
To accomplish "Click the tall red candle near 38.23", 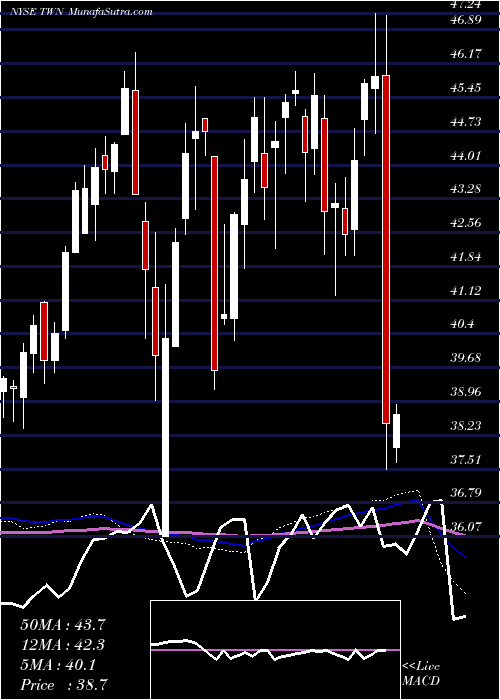I will pos(386,249).
